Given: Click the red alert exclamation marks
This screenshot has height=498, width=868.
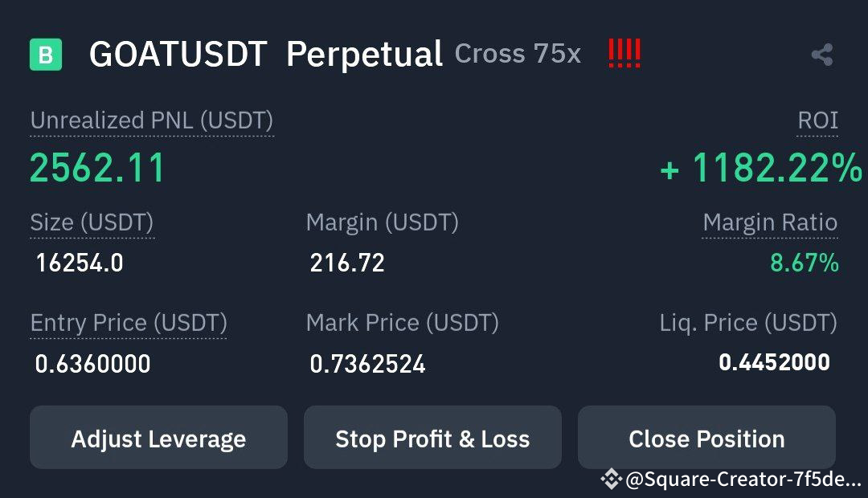Looking at the screenshot, I should click(x=623, y=52).
